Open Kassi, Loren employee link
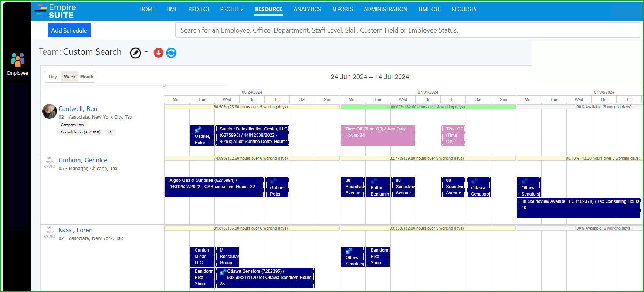 (75, 230)
